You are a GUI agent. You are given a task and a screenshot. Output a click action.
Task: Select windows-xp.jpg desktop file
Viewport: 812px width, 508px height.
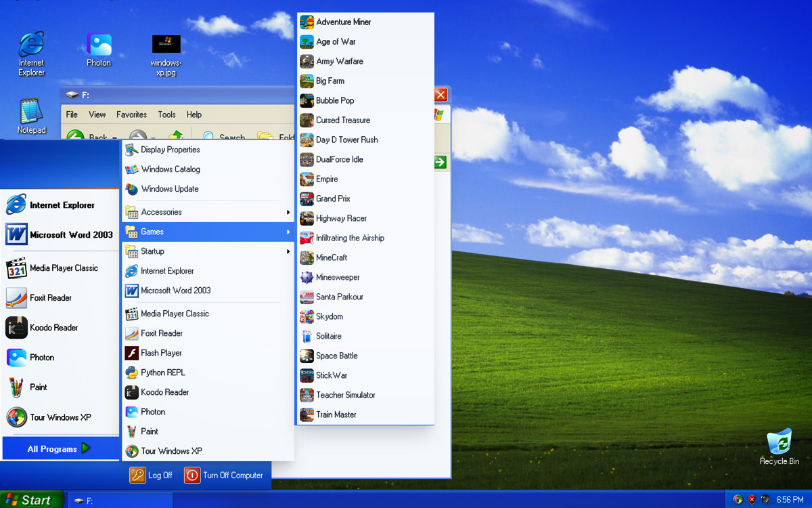click(166, 56)
